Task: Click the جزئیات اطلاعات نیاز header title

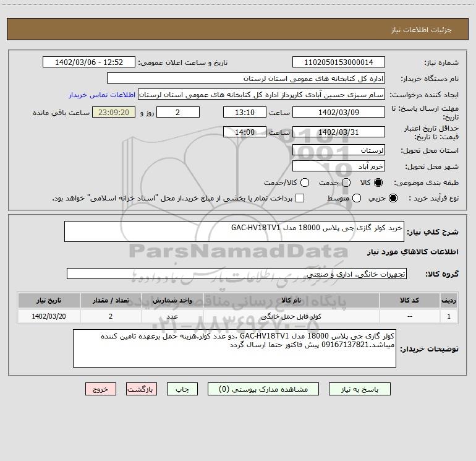Action: (x=421, y=30)
